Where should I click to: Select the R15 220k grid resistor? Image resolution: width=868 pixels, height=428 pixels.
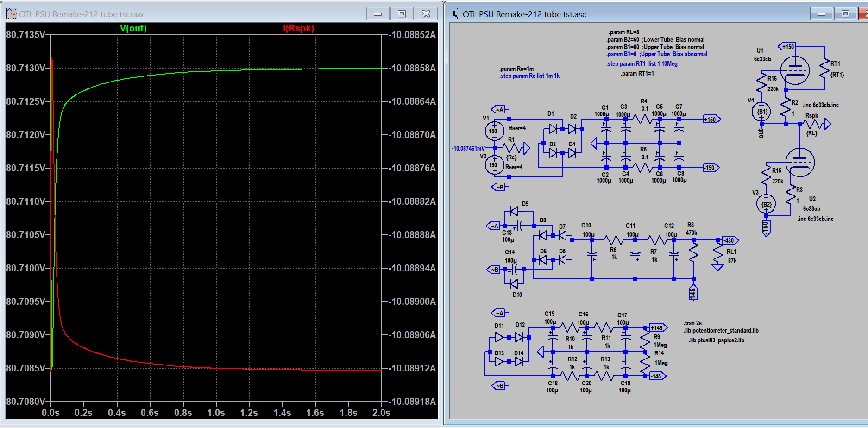(766, 174)
